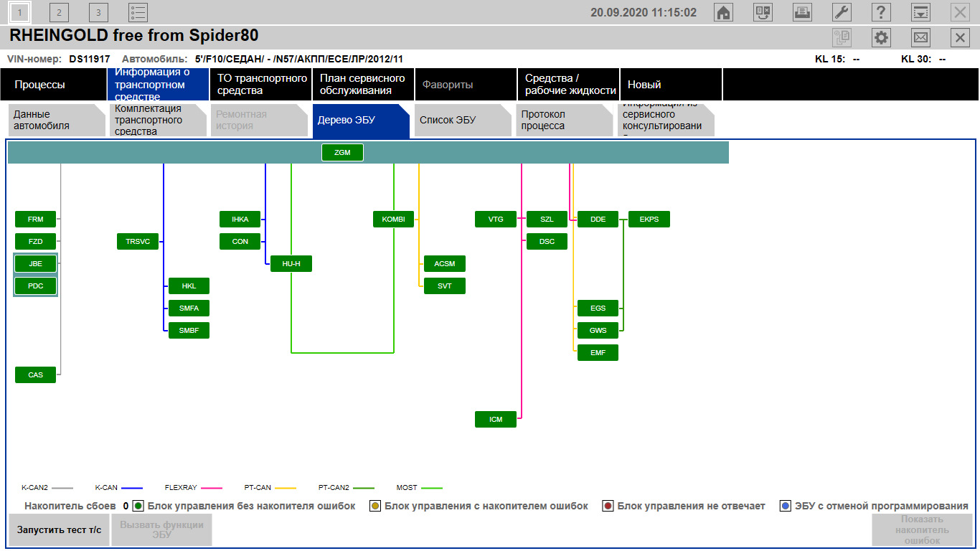Click the screen transfer icon in top bar

(x=763, y=12)
